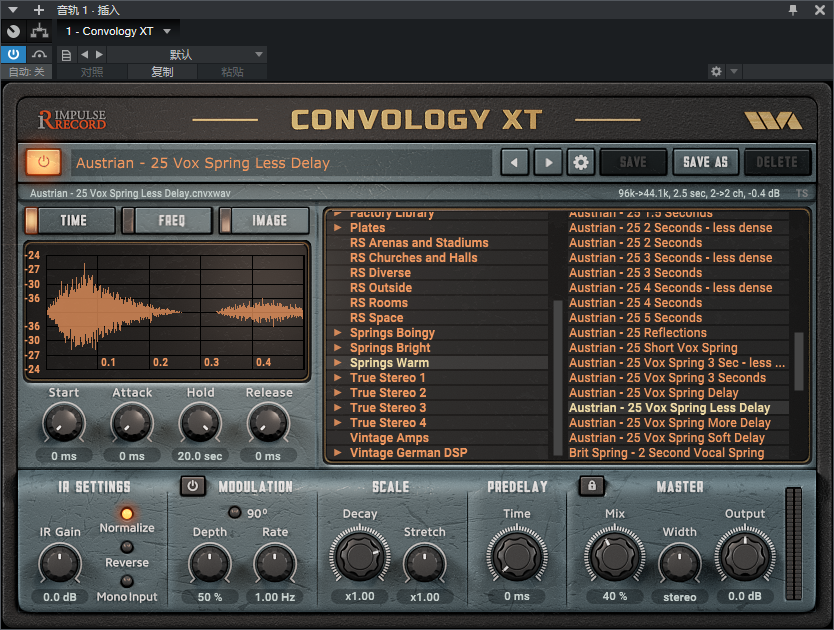Open the host settings gear icon
Viewport: 834px width, 630px height.
716,71
